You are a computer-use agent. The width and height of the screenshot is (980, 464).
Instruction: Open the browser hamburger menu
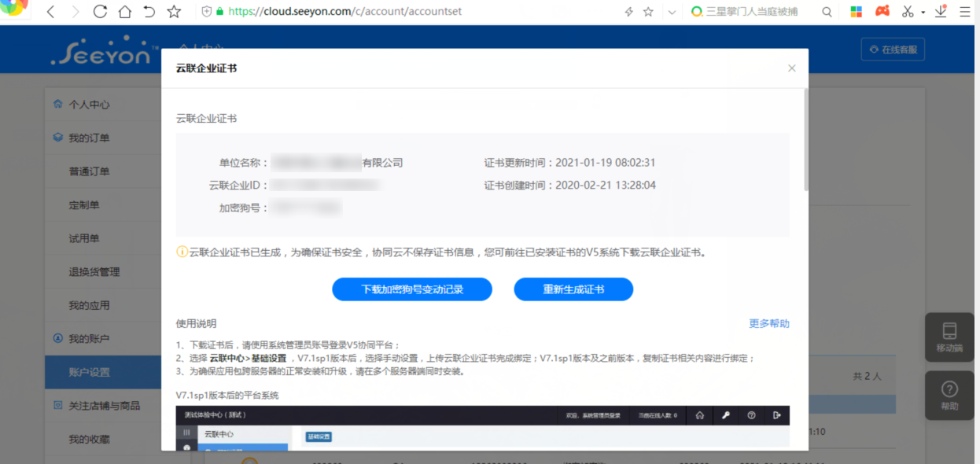click(965, 12)
